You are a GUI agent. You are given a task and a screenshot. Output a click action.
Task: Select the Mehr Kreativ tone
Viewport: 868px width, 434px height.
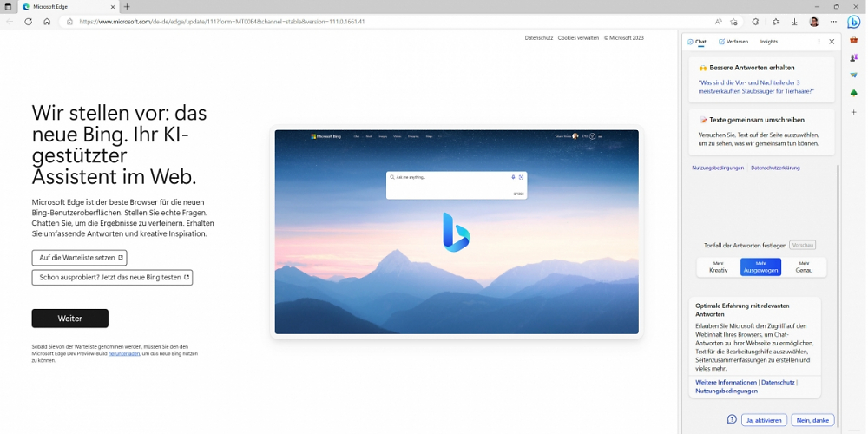(718, 266)
